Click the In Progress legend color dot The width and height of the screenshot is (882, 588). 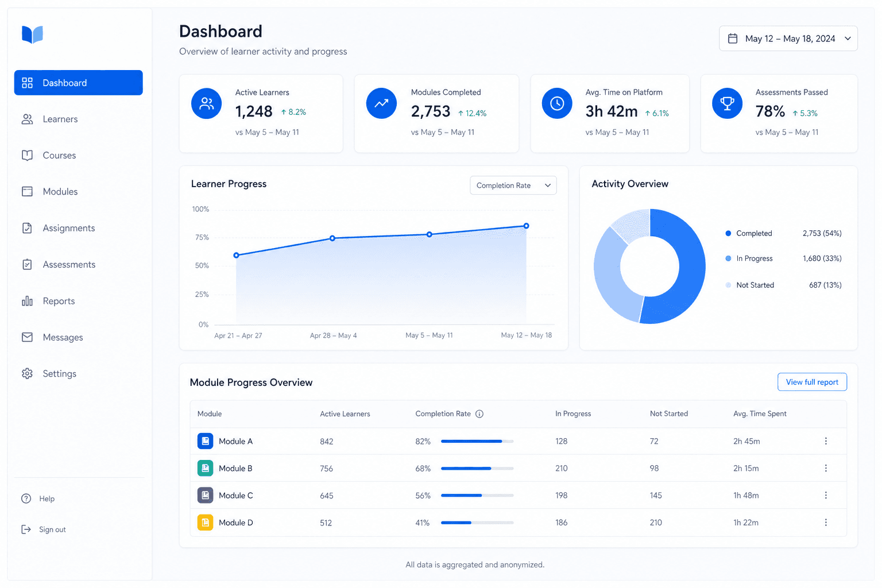728,258
